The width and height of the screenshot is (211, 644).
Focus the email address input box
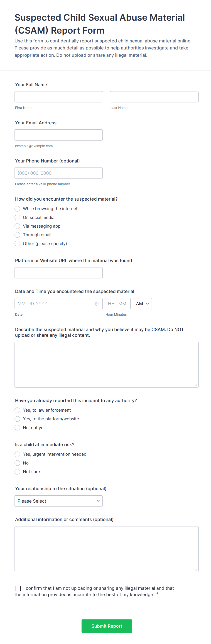point(59,135)
